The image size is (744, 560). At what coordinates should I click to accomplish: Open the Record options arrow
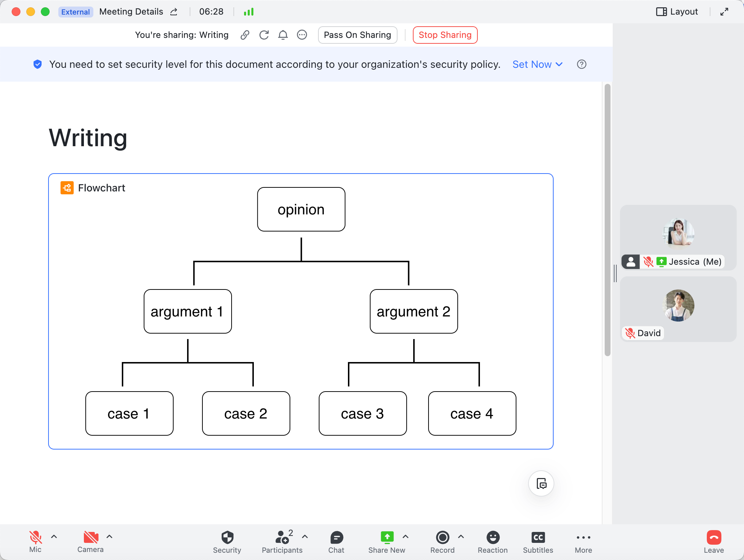(461, 537)
